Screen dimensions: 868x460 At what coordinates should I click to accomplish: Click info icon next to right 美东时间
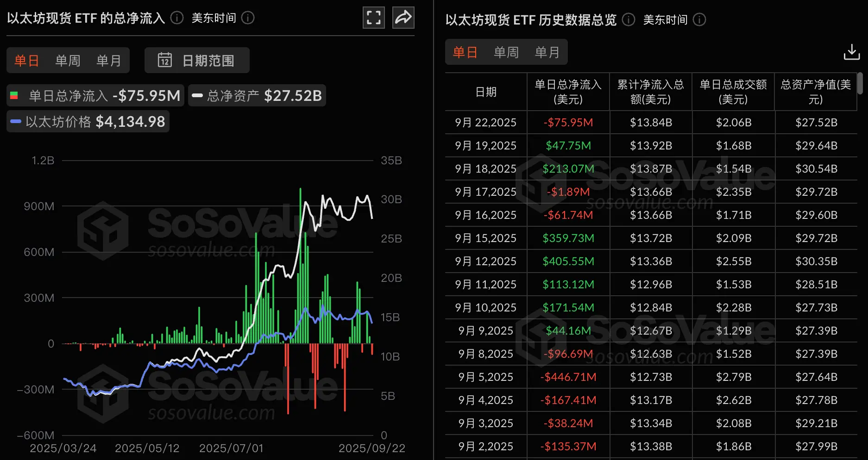click(x=699, y=19)
